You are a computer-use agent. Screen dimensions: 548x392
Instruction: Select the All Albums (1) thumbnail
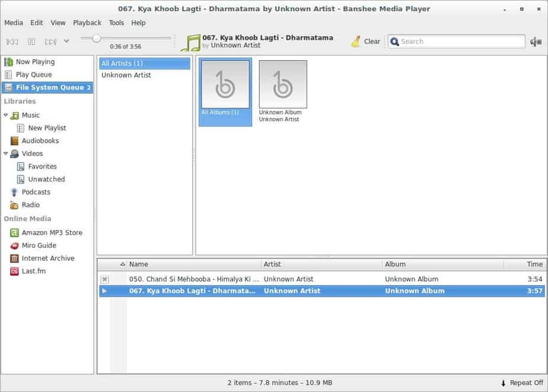(x=225, y=92)
